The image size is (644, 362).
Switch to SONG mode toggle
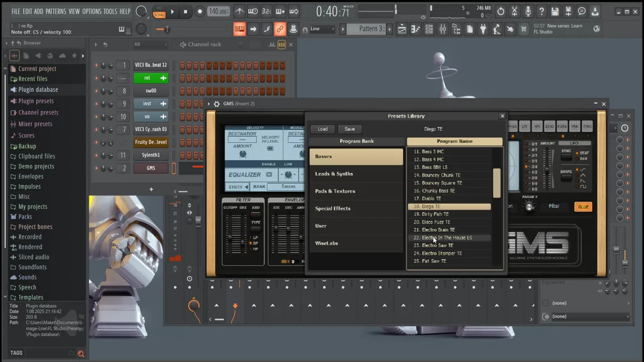click(159, 15)
